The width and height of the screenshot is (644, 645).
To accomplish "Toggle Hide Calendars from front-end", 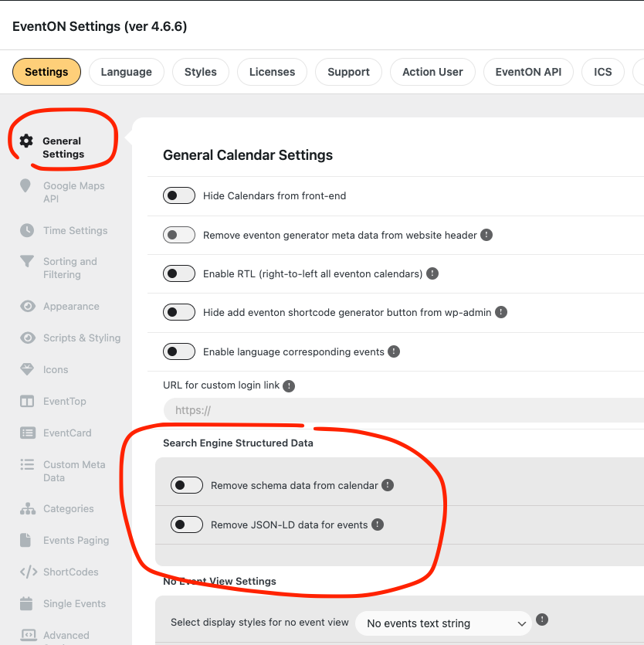I will [x=179, y=195].
